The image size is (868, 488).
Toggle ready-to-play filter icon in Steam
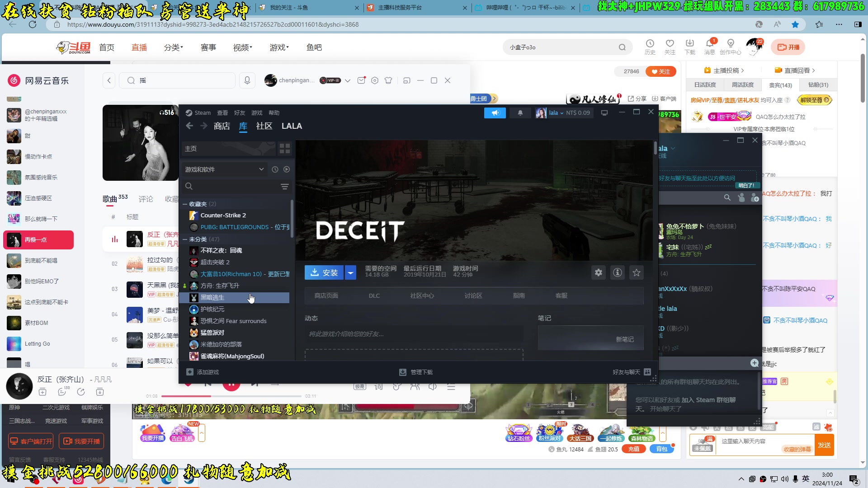point(287,169)
